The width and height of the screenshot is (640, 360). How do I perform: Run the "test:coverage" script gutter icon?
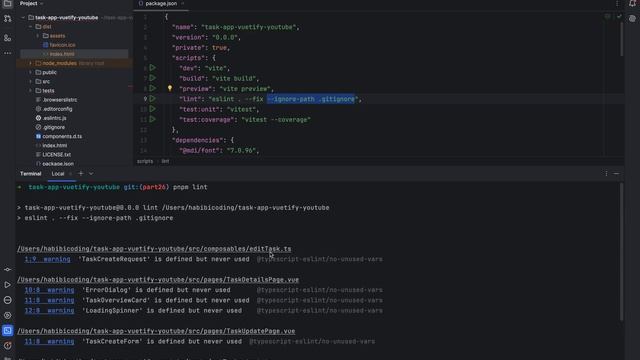152,119
